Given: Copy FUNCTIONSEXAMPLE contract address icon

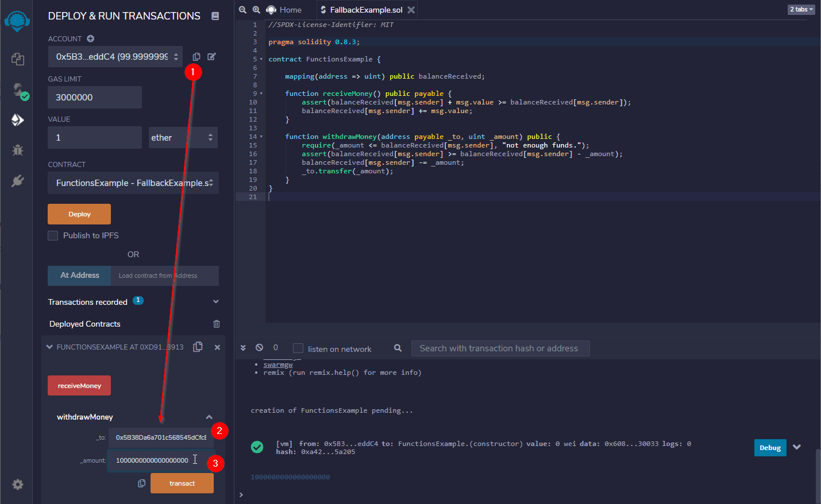Looking at the screenshot, I should (x=198, y=347).
